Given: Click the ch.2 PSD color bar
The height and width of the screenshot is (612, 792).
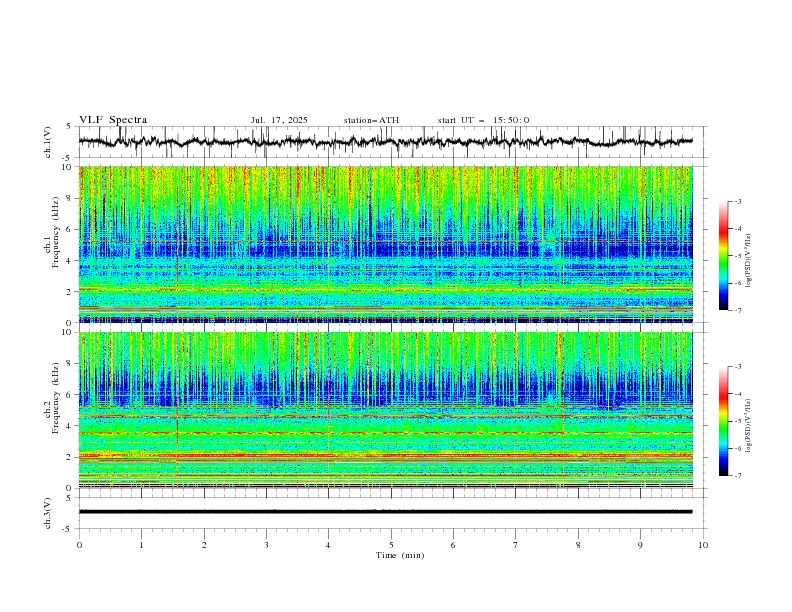Looking at the screenshot, I should pos(724,421).
